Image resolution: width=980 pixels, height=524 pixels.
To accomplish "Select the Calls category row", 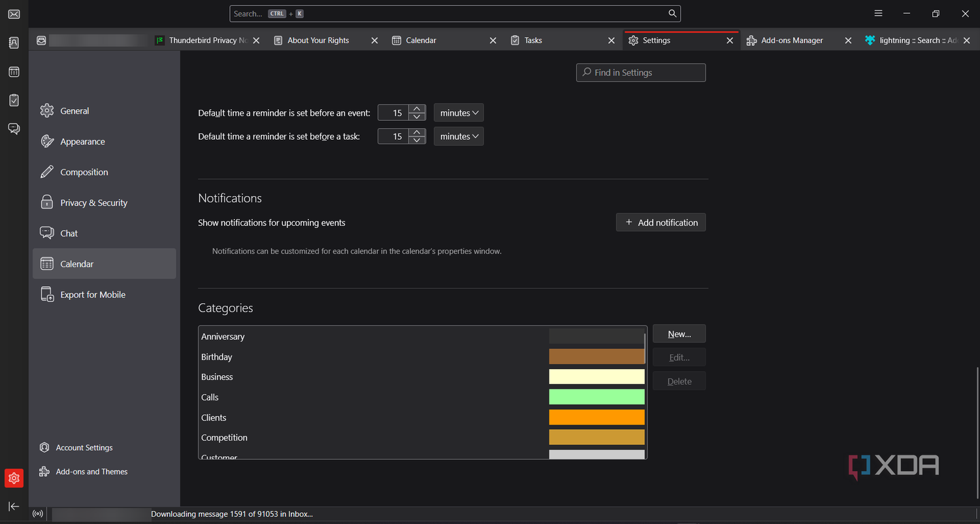I will (x=422, y=397).
